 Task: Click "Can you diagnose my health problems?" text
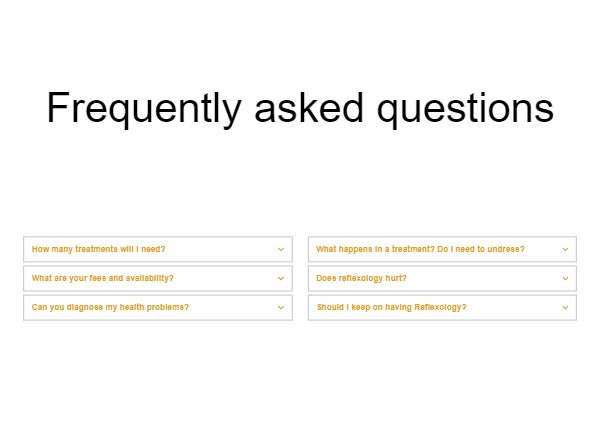click(x=110, y=307)
